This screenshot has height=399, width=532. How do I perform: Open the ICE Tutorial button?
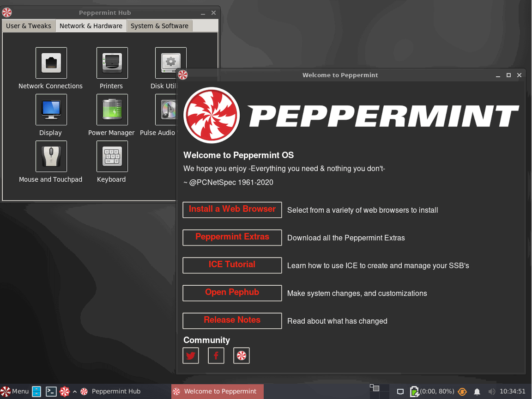pos(232,265)
